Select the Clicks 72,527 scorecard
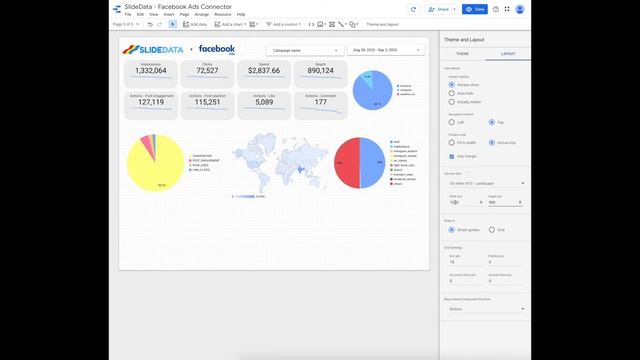Image resolution: width=640 pixels, height=360 pixels. pos(207,74)
